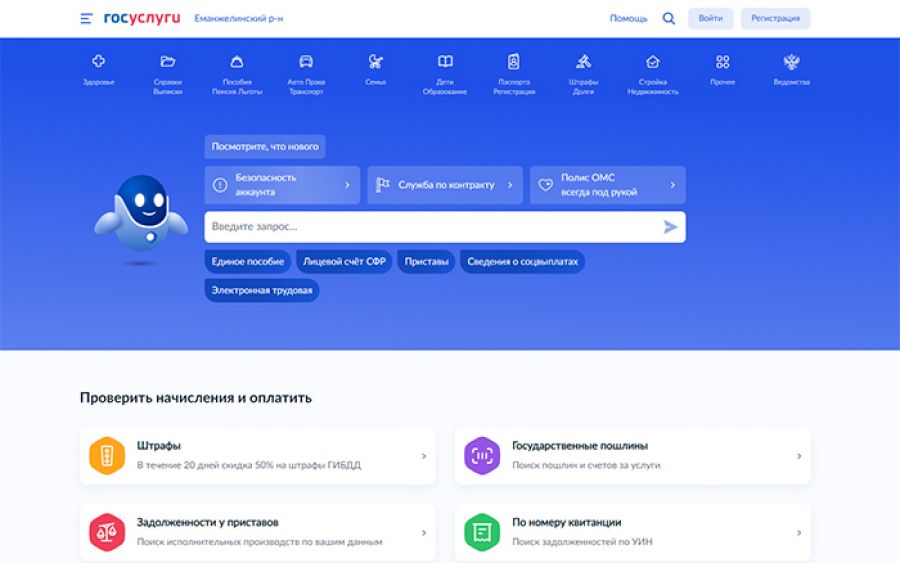Expand the Безопасность аккаунта chevron
The height and width of the screenshot is (563, 900).
point(347,185)
